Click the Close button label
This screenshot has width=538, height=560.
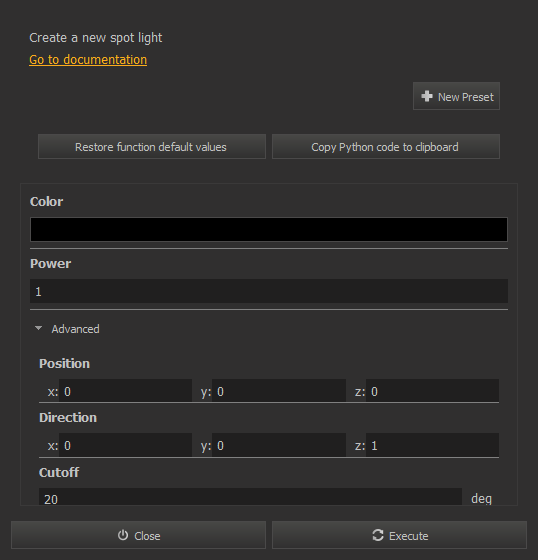click(147, 536)
